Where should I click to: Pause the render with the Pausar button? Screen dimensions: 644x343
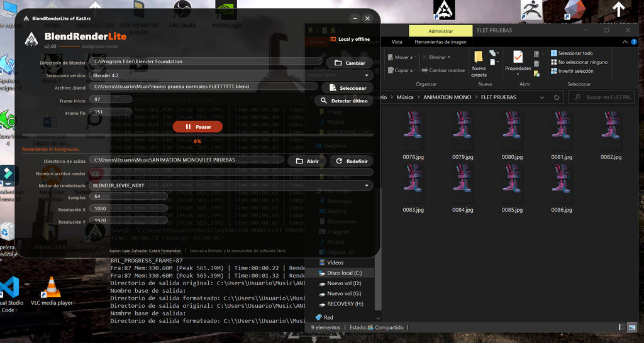point(197,127)
